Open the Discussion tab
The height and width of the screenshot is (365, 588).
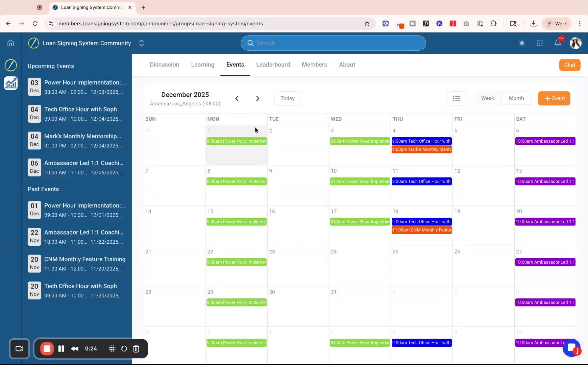coord(165,65)
